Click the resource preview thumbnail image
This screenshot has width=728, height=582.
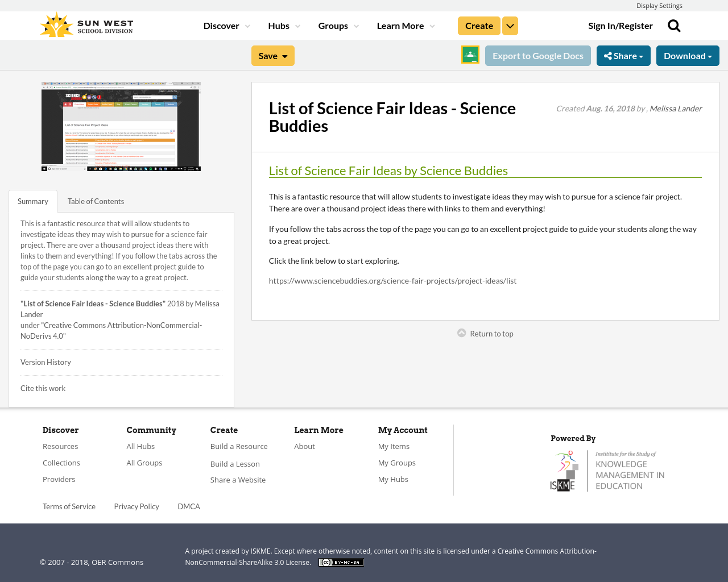coord(121,126)
